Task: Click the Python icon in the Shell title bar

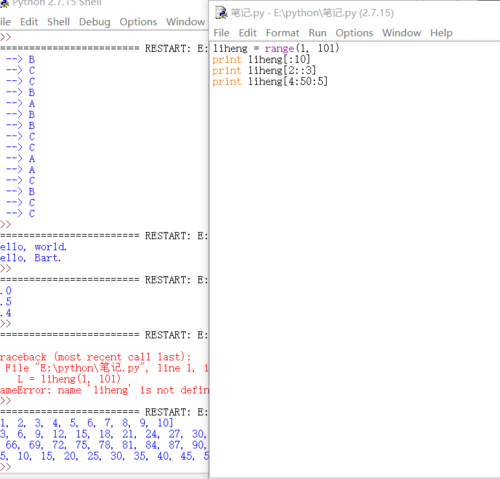Action: click(x=4, y=3)
